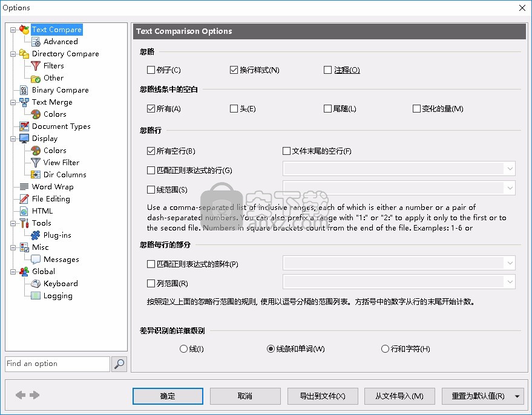This screenshot has height=415, width=532.
Task: Enable the 注释(O) checkbox
Action: [x=328, y=70]
